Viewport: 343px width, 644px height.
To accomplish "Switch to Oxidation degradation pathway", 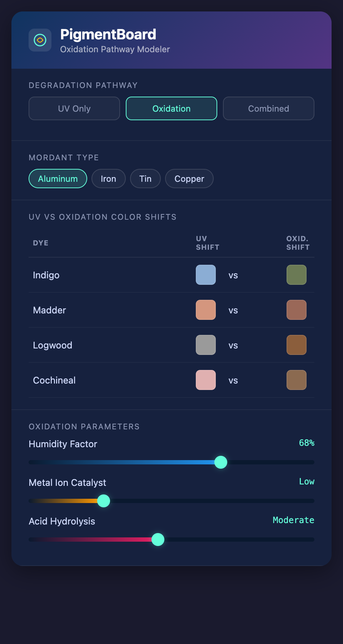I will (171, 108).
